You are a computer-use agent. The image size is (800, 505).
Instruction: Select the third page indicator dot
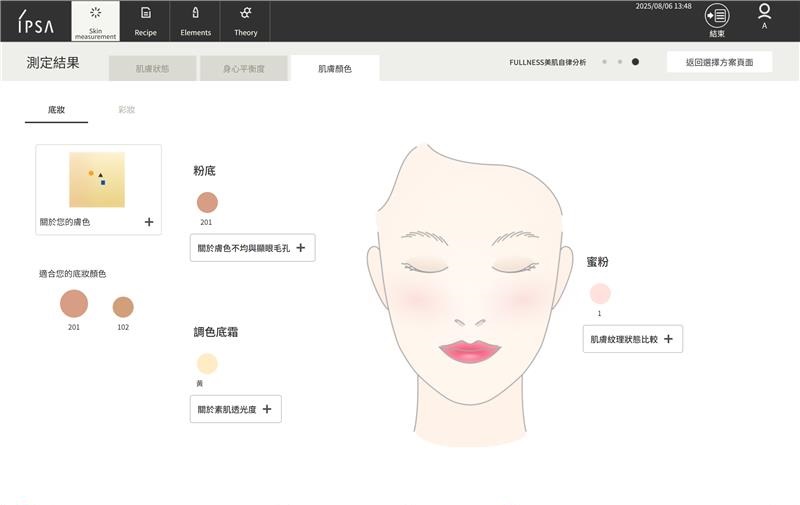click(635, 62)
